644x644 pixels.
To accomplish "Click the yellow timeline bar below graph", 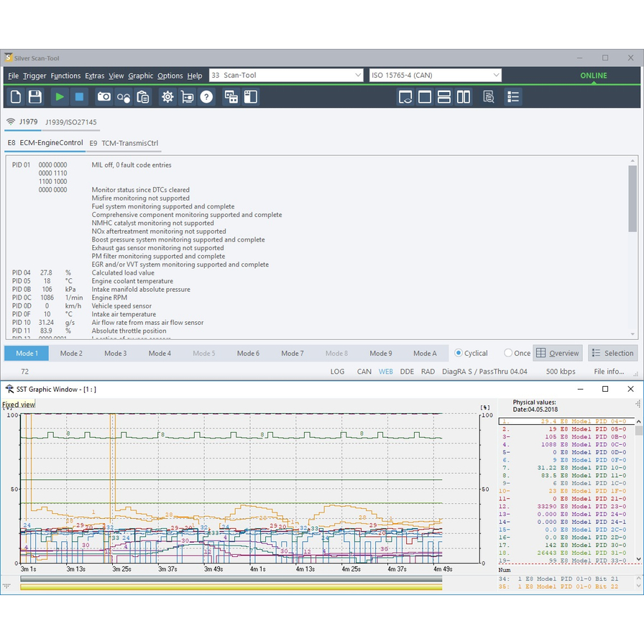I will [230, 587].
